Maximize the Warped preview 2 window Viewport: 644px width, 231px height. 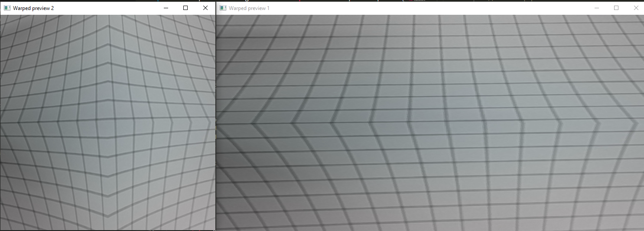click(x=185, y=8)
